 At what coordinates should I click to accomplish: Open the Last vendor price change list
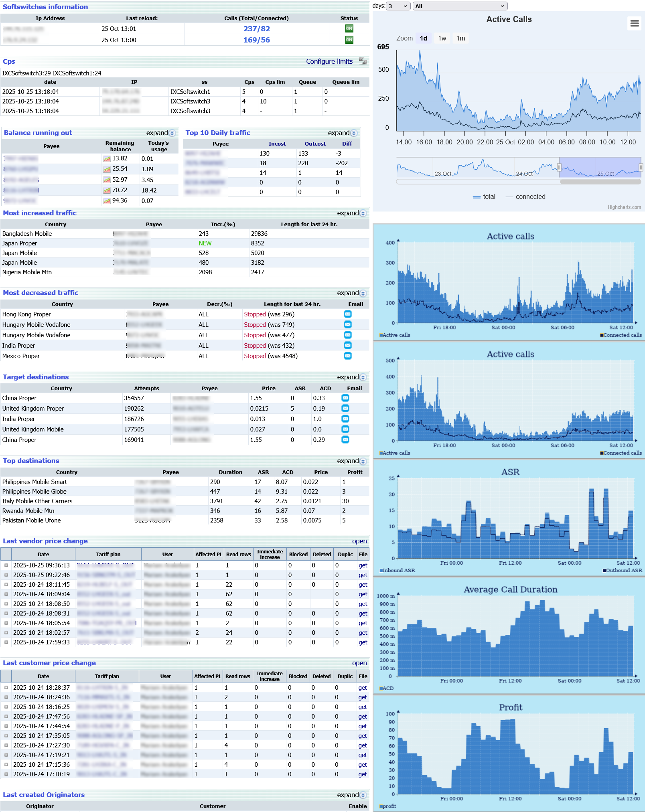click(360, 541)
